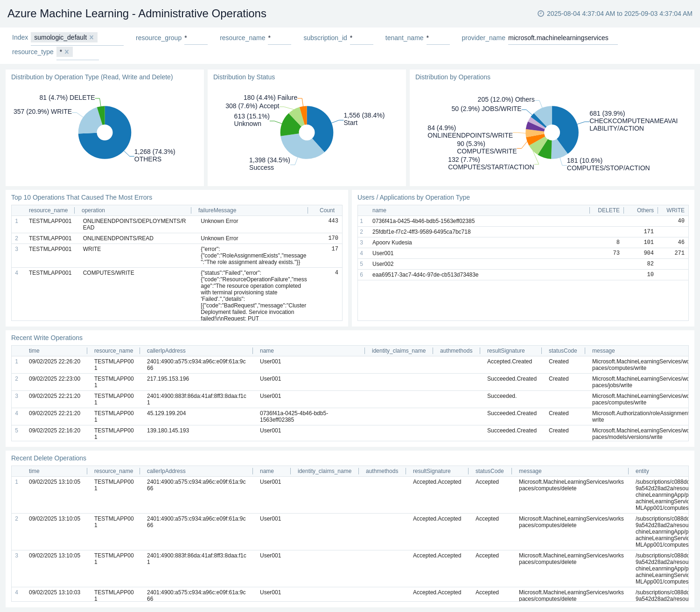Open the Recent Write Operations panel title
The width and height of the screenshot is (700, 612).
(47, 338)
